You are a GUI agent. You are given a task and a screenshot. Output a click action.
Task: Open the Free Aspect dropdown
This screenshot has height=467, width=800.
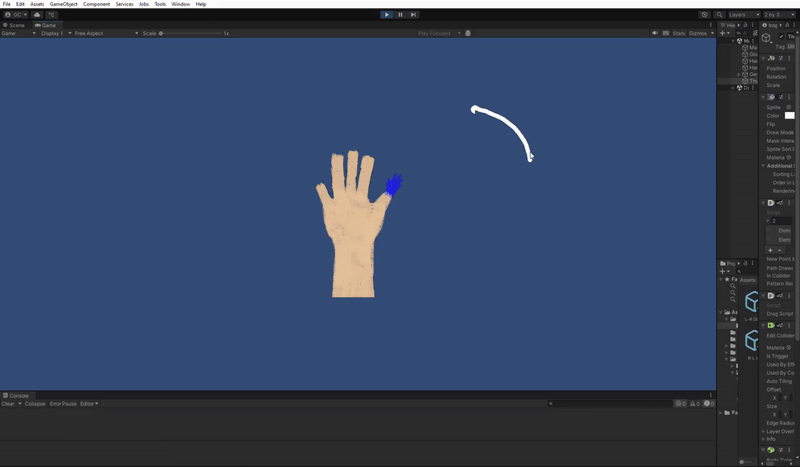tap(106, 33)
